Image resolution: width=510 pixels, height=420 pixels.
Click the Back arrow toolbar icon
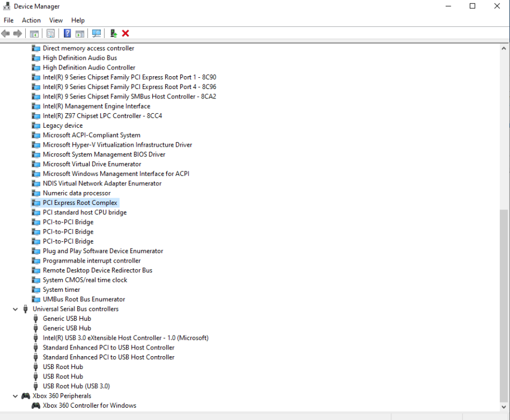point(6,33)
